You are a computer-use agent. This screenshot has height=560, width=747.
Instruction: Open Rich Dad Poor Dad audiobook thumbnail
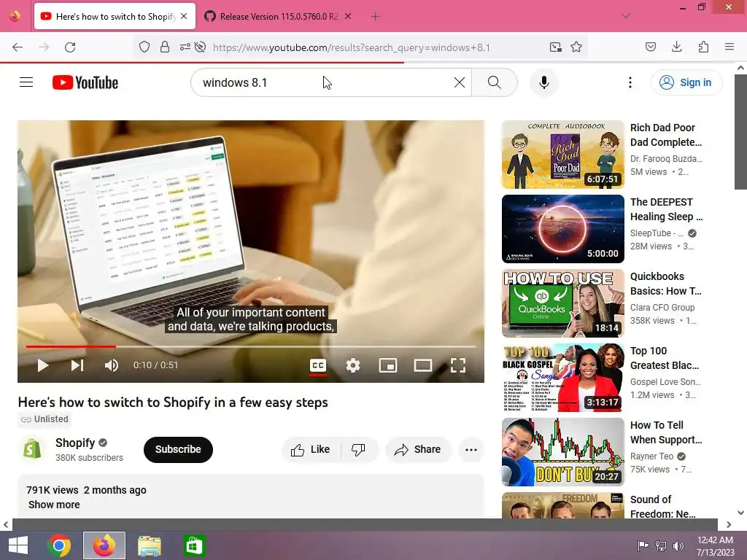pos(562,155)
